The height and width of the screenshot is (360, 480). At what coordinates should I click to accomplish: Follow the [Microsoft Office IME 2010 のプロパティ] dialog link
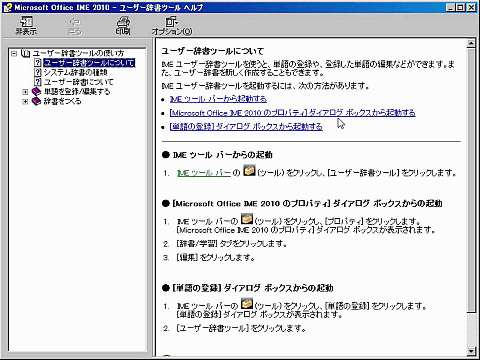tap(292, 113)
